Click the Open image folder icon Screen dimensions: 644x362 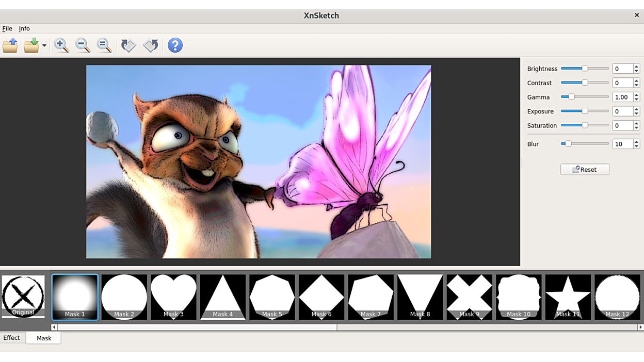pyautogui.click(x=10, y=45)
